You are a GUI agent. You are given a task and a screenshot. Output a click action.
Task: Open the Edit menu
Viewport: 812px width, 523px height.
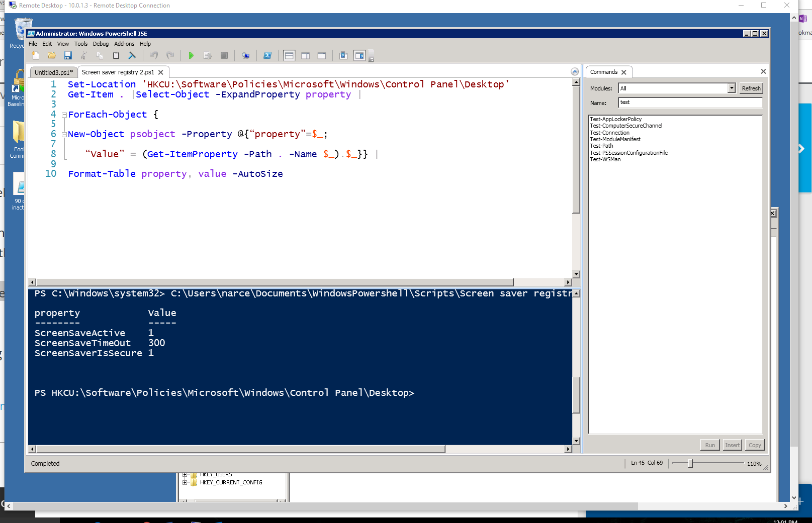point(47,44)
